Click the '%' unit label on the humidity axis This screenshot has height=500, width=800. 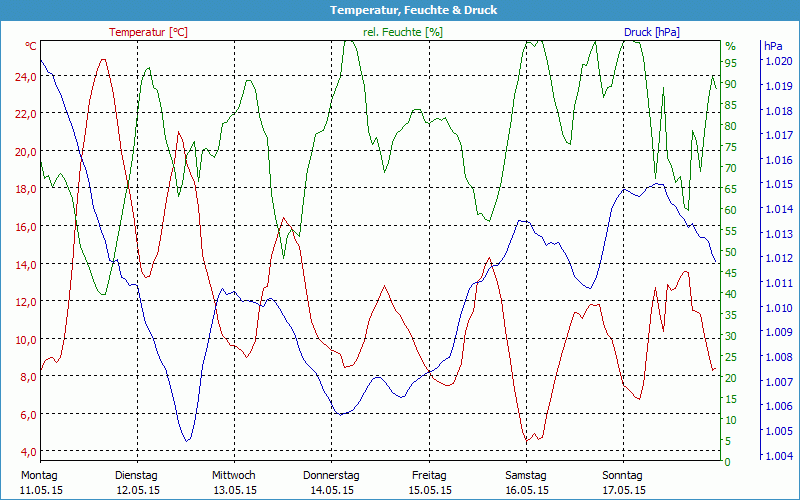(731, 46)
